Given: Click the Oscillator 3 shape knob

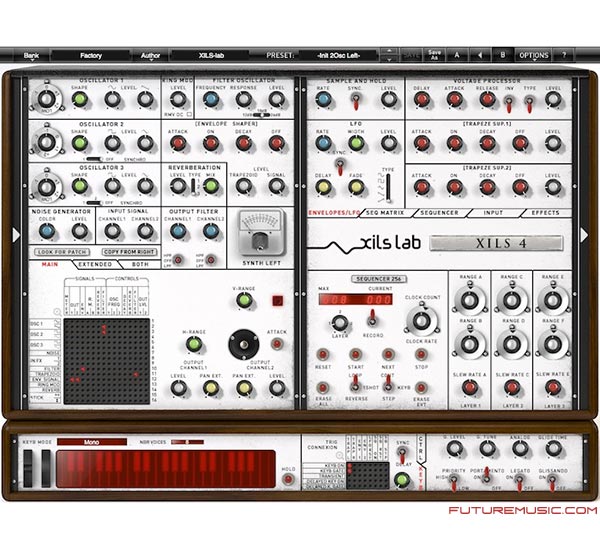Looking at the screenshot, I should pos(79,186).
